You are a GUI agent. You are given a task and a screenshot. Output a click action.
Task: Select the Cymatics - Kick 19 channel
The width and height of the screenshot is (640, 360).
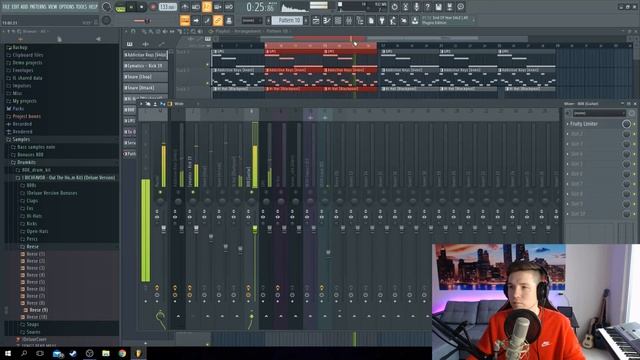click(146, 66)
